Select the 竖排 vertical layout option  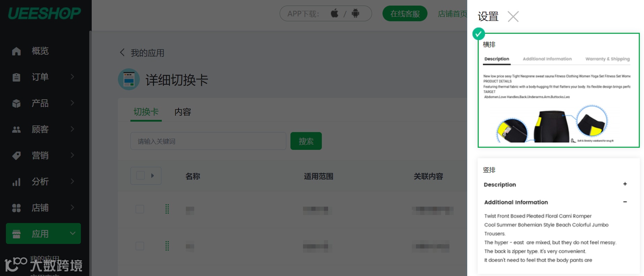click(559, 216)
